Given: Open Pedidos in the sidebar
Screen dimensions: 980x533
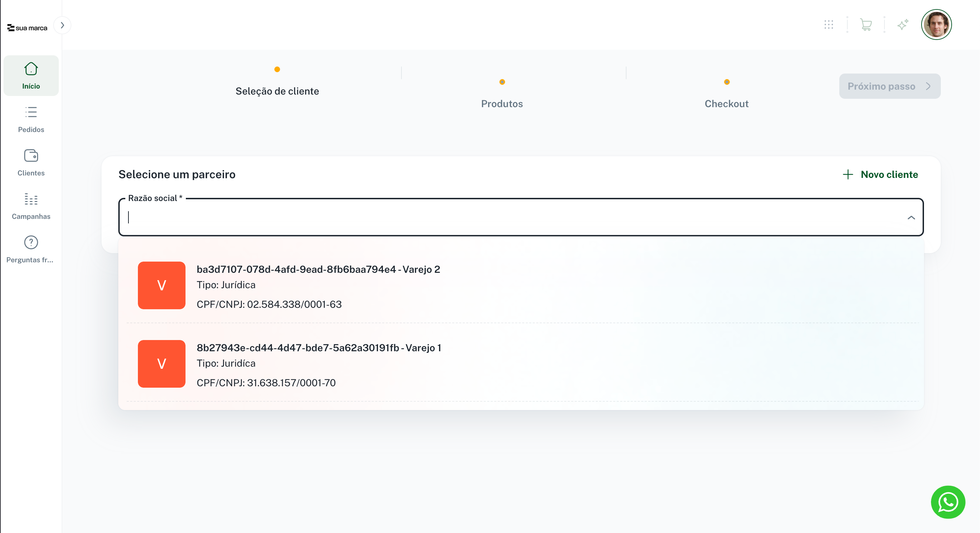Looking at the screenshot, I should pos(31,119).
